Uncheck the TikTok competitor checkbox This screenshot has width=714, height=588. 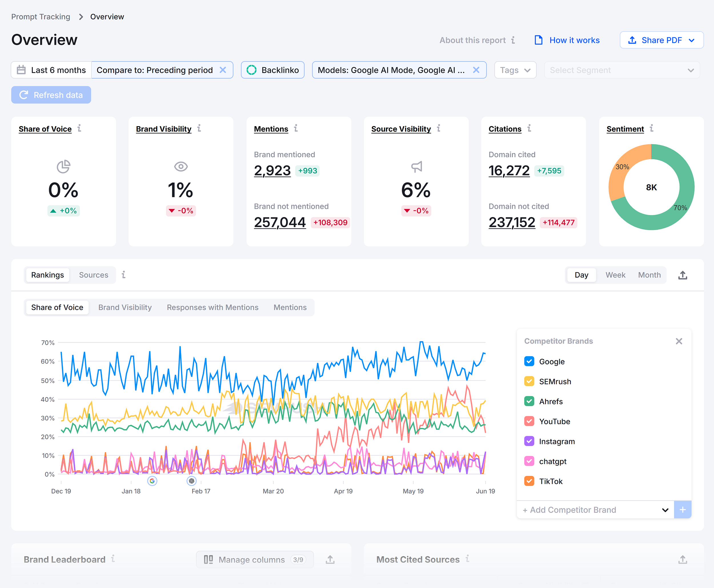pyautogui.click(x=529, y=481)
